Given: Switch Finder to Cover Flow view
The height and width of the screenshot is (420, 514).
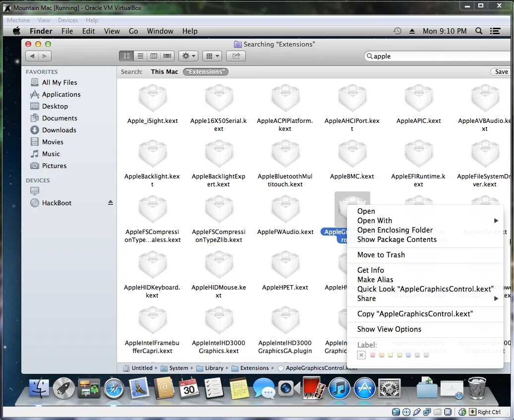Looking at the screenshot, I should click(x=167, y=56).
